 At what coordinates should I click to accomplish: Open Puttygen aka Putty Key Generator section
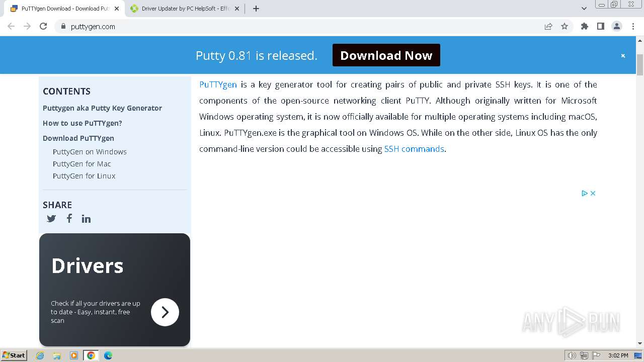click(x=102, y=108)
